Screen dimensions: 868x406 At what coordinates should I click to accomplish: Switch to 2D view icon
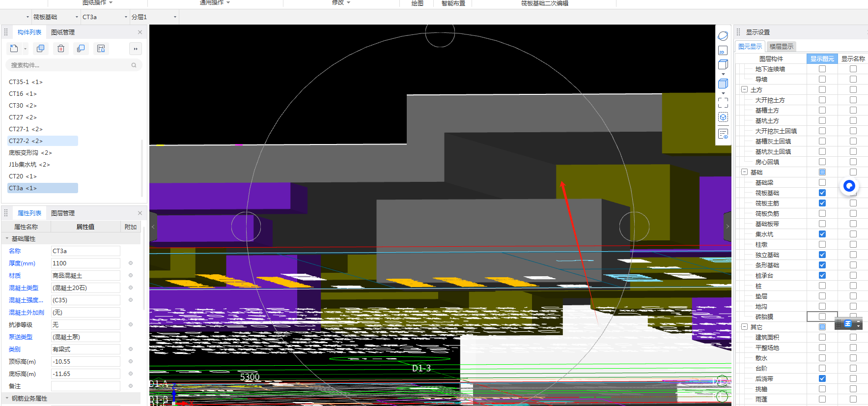point(723,50)
